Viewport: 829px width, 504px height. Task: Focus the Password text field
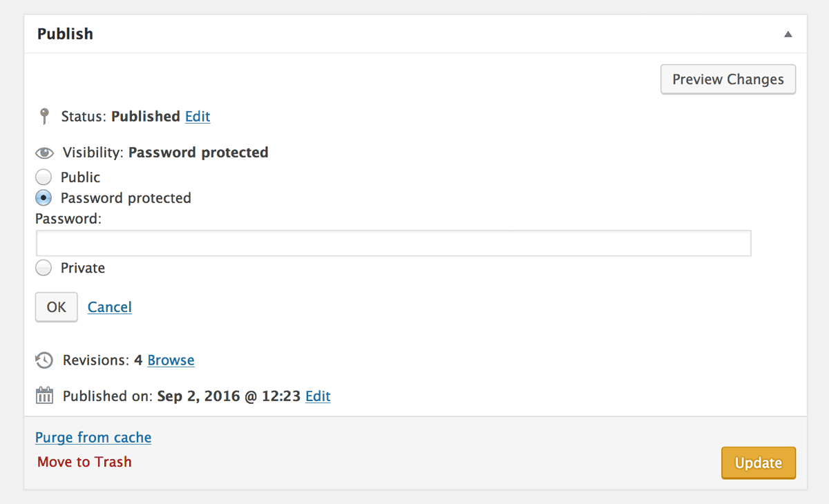[393, 243]
